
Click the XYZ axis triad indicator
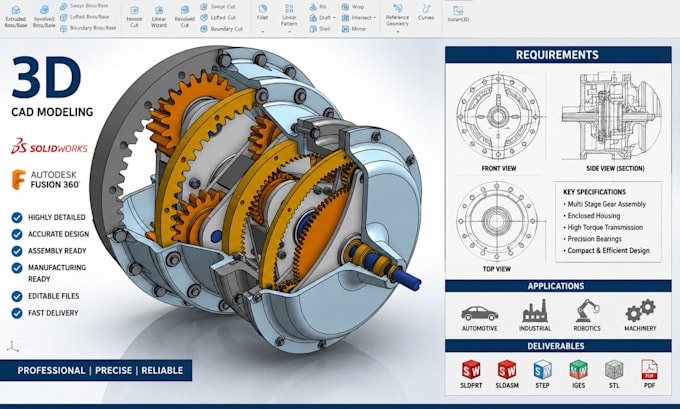tap(12, 346)
